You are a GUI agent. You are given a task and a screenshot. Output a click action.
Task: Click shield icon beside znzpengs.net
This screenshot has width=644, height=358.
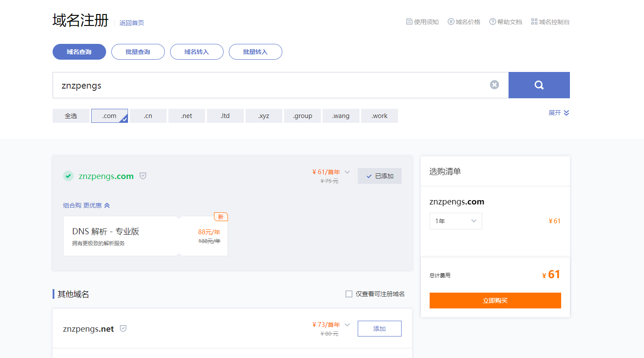[123, 329]
